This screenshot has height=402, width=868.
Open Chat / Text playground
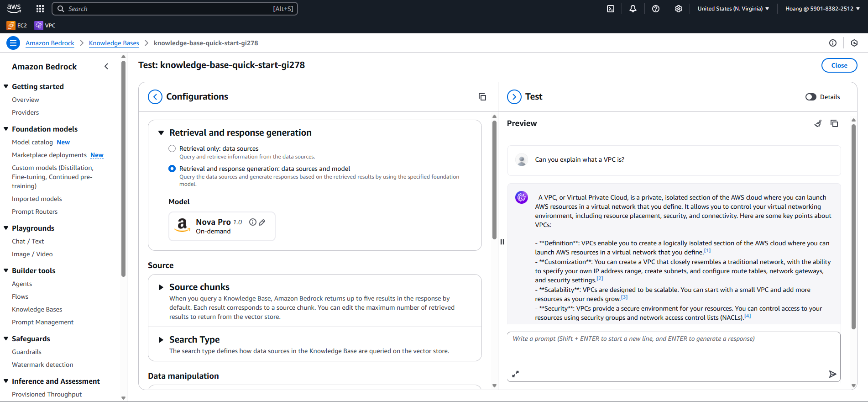point(28,241)
